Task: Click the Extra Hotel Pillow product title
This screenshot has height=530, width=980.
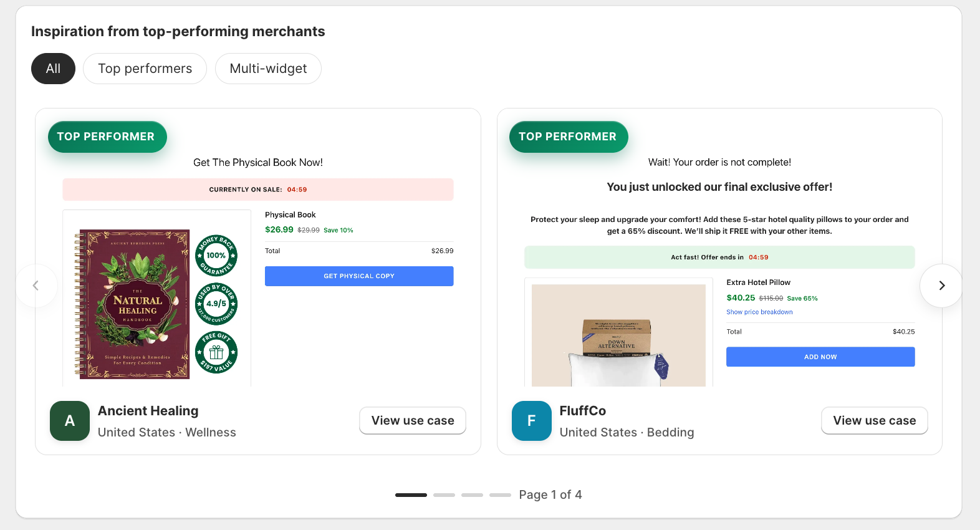Action: click(x=758, y=282)
